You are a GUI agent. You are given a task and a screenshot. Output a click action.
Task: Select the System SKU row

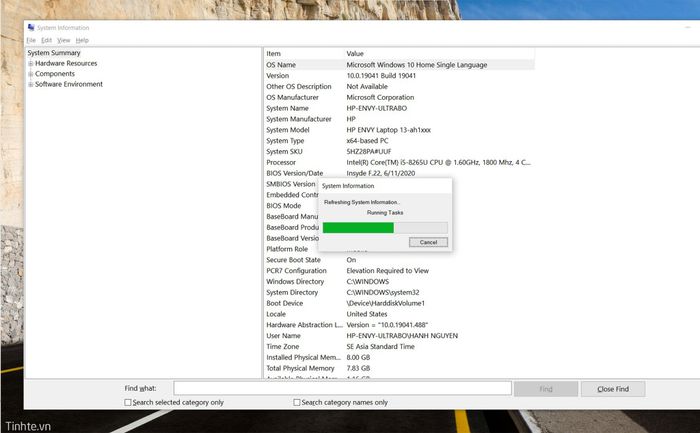pyautogui.click(x=399, y=151)
